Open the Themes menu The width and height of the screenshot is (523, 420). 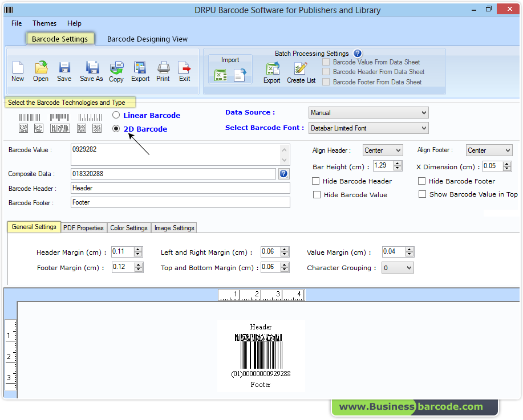[x=44, y=23]
